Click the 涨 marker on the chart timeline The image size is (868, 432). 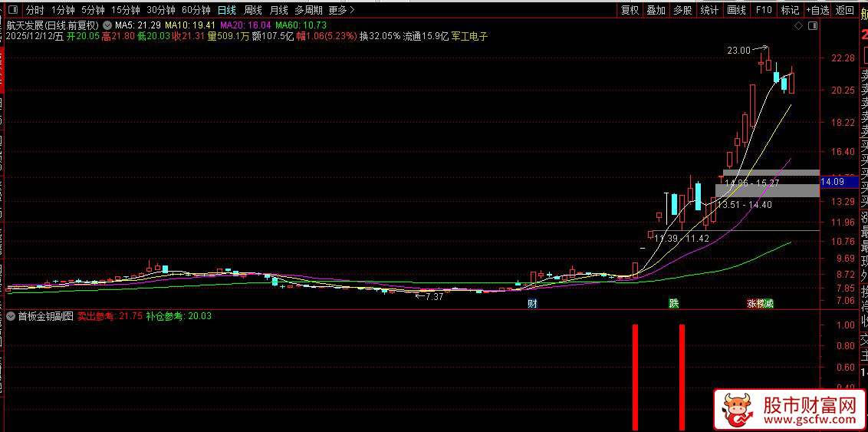751,304
